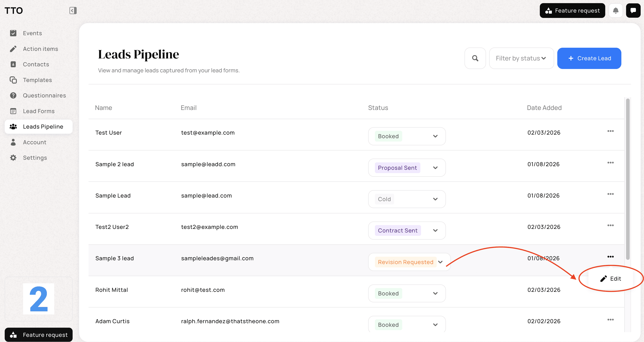
Task: Change Revision Requested status dropdown
Action: tap(440, 262)
